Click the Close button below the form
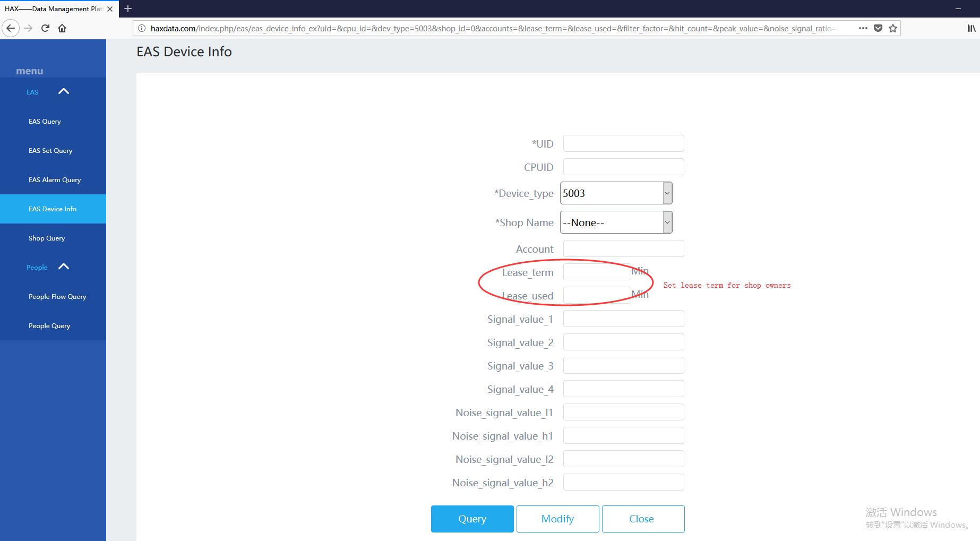The image size is (980, 541). [643, 519]
